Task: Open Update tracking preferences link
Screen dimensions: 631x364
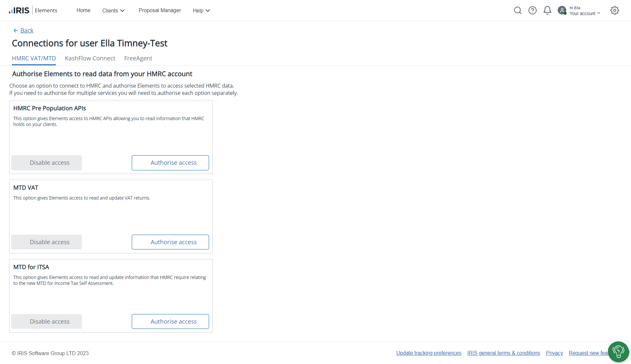Action: (429, 353)
